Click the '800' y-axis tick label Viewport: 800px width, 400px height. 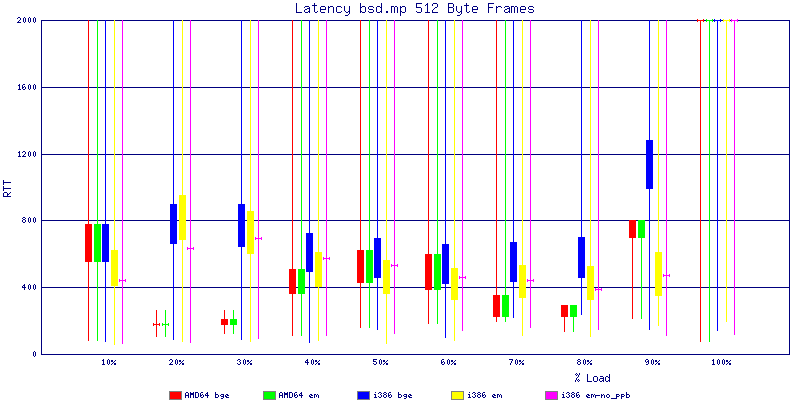click(27, 220)
